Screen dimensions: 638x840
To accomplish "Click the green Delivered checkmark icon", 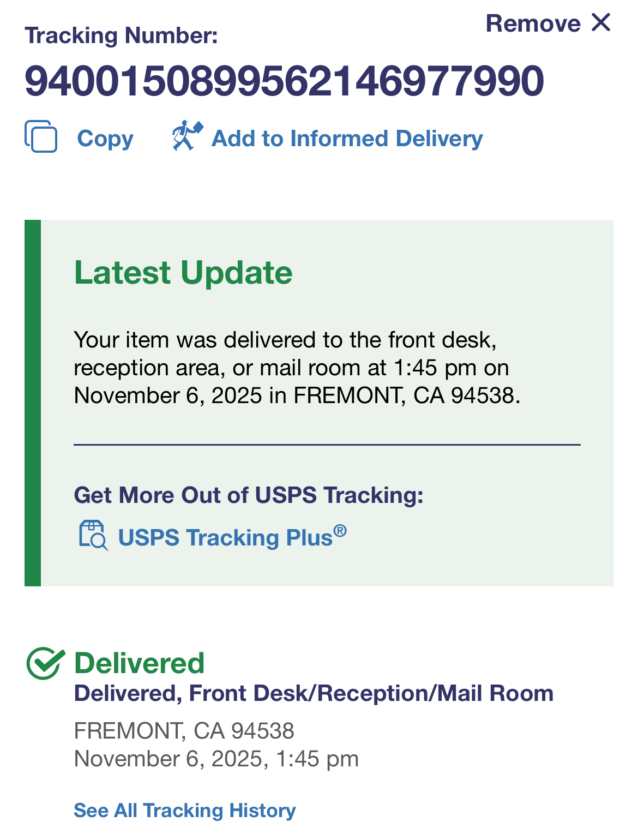I will tap(45, 663).
